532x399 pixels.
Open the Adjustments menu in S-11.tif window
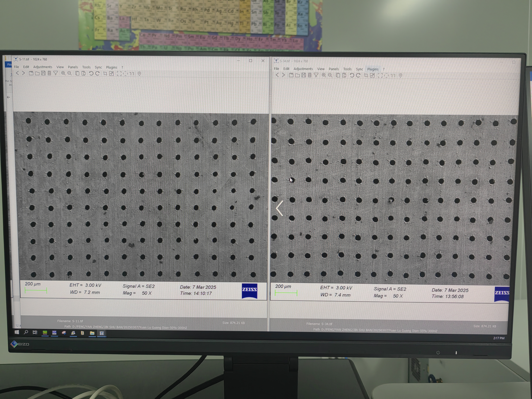tap(43, 67)
